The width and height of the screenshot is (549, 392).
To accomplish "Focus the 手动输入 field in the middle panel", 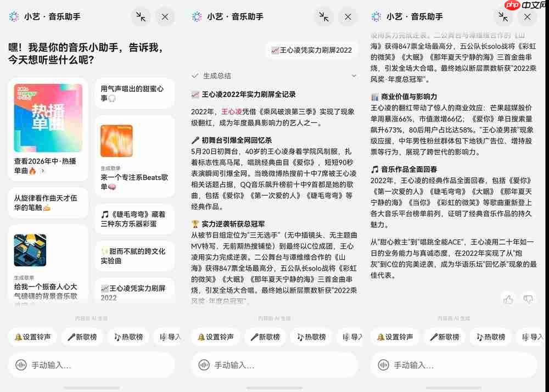I will [x=274, y=365].
